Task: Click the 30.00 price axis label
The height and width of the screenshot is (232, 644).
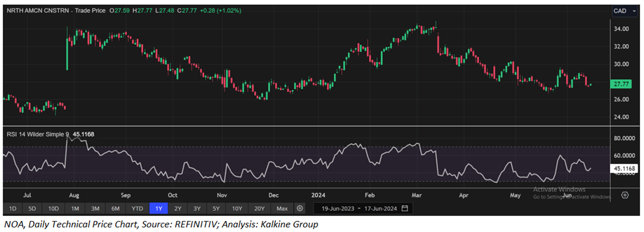Action: pos(621,64)
